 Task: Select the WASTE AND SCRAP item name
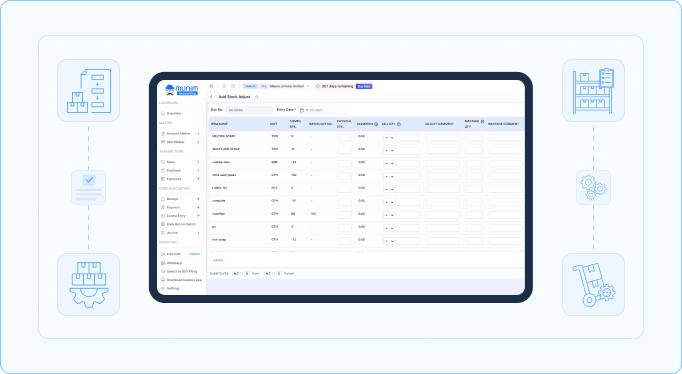pos(226,149)
